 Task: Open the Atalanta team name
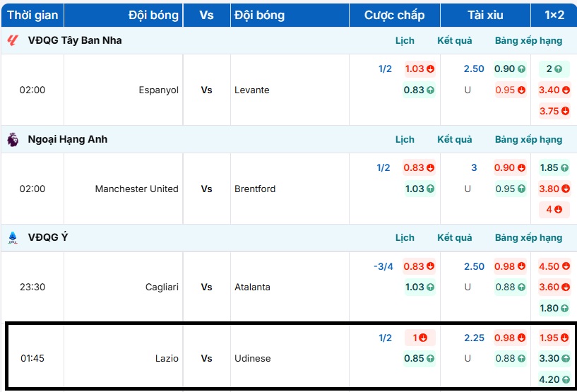252,287
